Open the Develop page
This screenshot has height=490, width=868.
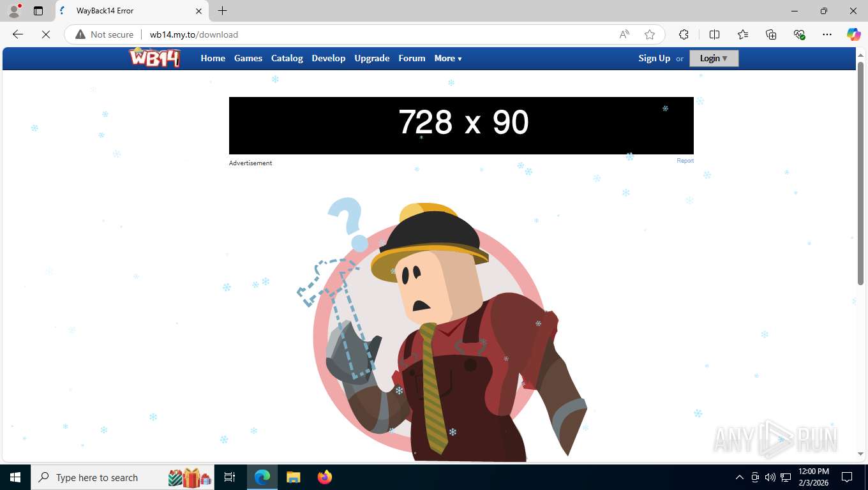pyautogui.click(x=329, y=58)
